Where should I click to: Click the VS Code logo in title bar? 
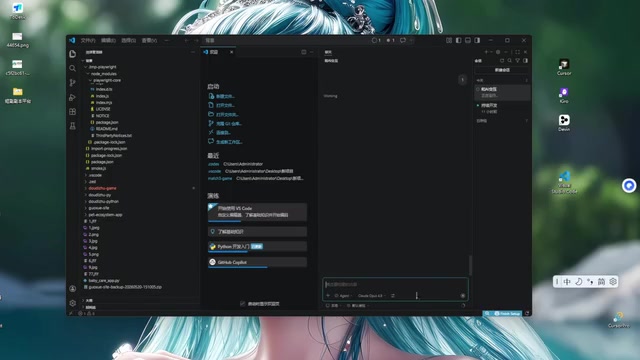pos(72,40)
